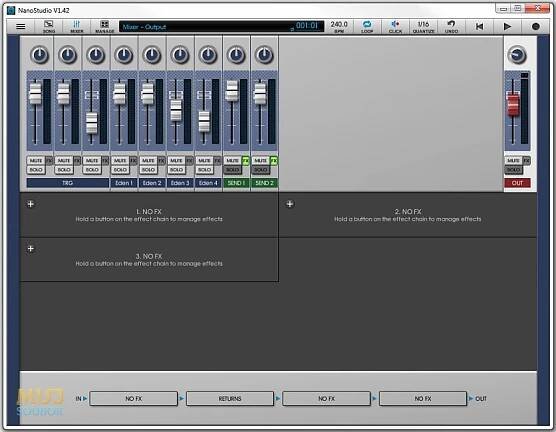Viewport: 556px width, 432px height.
Task: Toggle FX on Eden 3 channel
Action: pos(189,161)
